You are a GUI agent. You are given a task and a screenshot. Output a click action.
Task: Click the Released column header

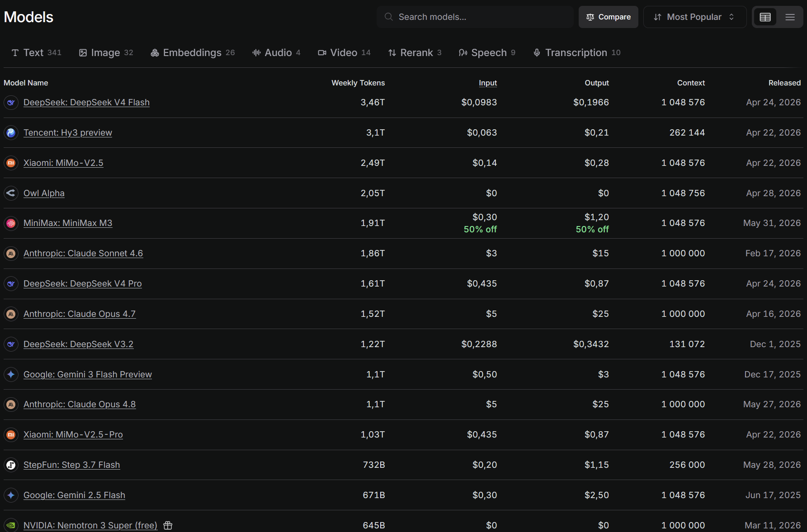point(784,83)
